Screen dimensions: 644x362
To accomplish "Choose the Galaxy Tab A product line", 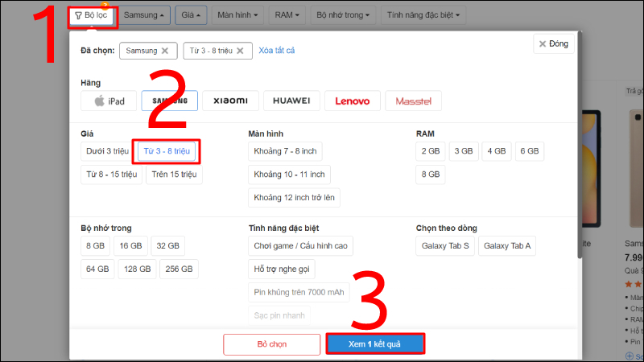I will click(x=507, y=246).
